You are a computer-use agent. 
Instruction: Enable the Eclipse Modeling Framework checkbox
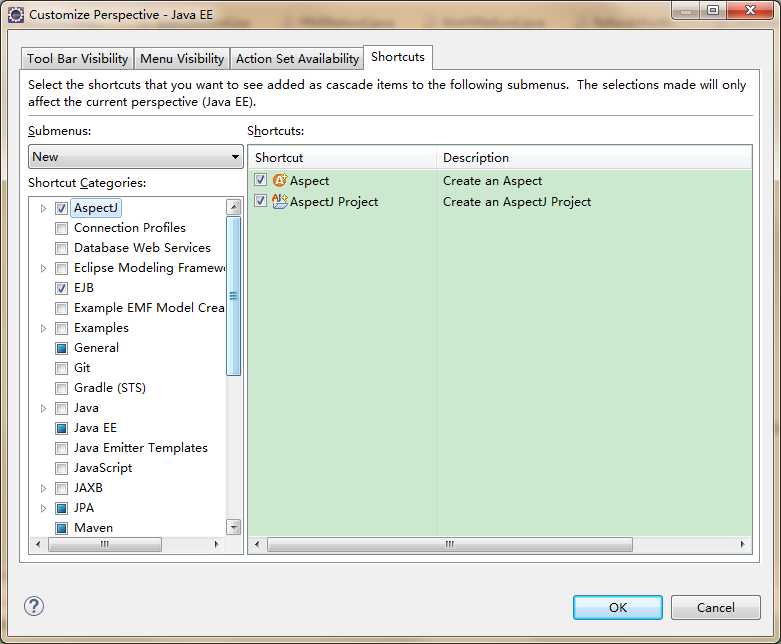(61, 268)
